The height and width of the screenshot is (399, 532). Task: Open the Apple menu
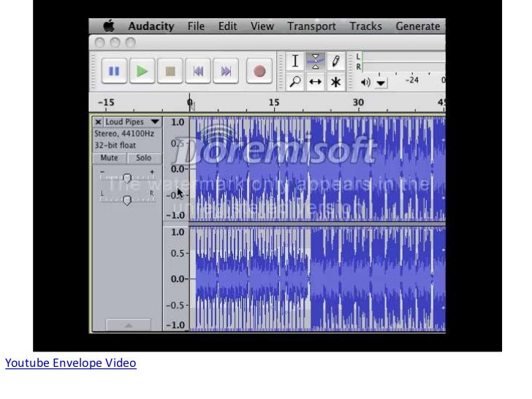109,26
